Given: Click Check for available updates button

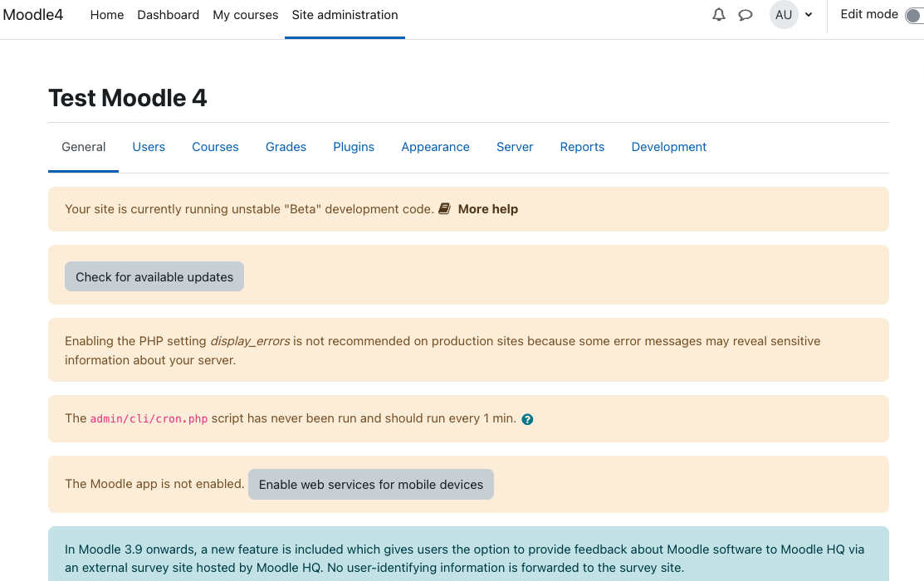Looking at the screenshot, I should (x=154, y=276).
